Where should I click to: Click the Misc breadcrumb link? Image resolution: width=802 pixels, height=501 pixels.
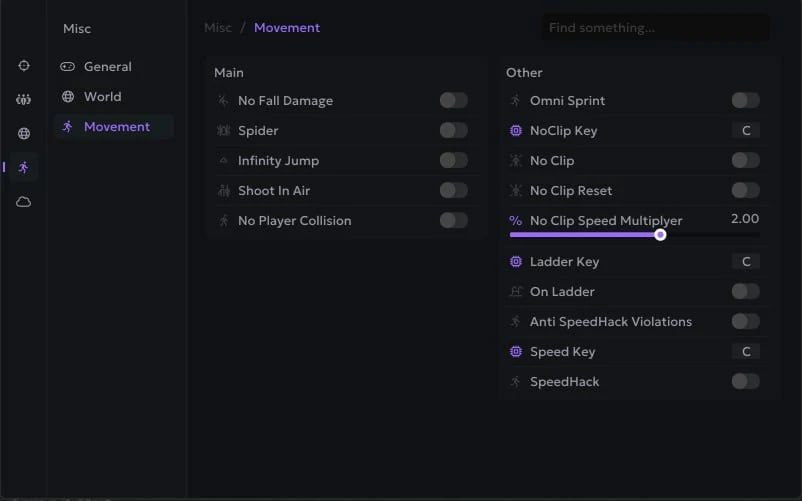(218, 28)
